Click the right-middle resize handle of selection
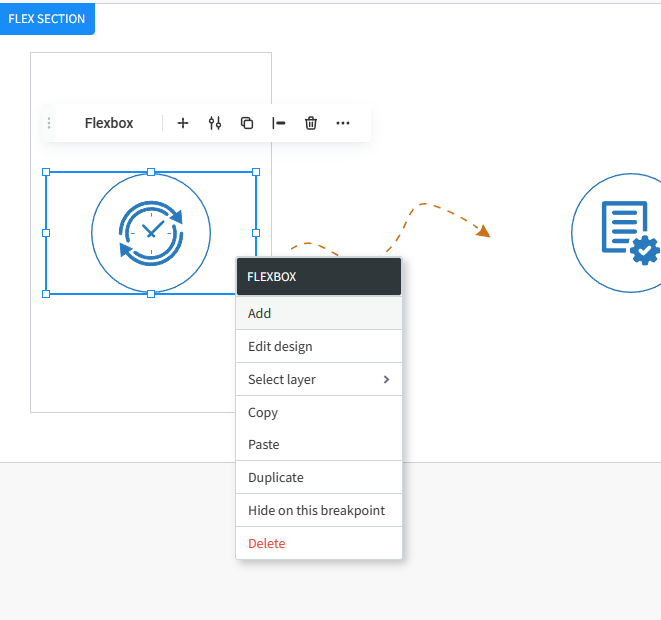Image resolution: width=661 pixels, height=620 pixels. point(256,233)
